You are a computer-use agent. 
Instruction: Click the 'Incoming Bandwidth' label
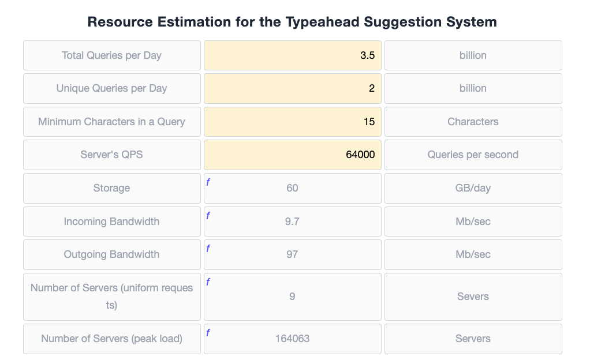(112, 221)
